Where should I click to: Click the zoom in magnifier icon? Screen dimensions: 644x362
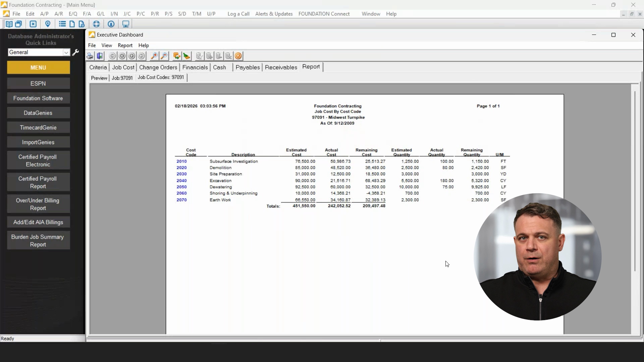click(x=154, y=56)
